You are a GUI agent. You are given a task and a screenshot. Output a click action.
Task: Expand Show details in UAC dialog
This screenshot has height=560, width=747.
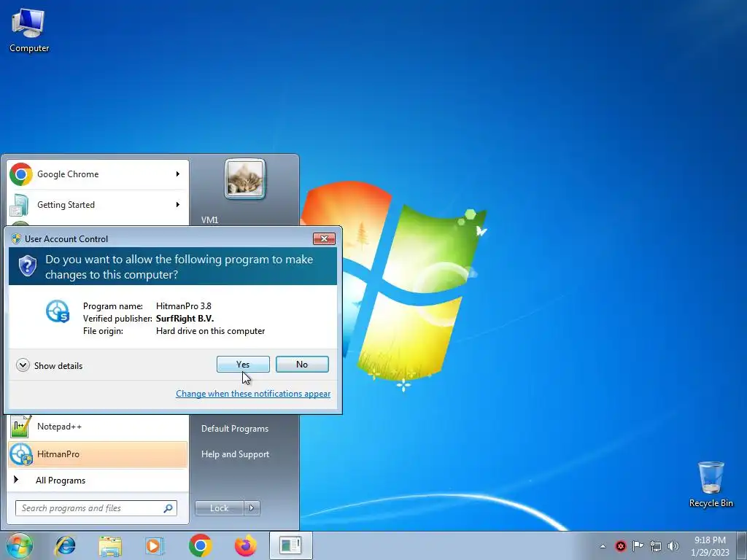coord(49,365)
